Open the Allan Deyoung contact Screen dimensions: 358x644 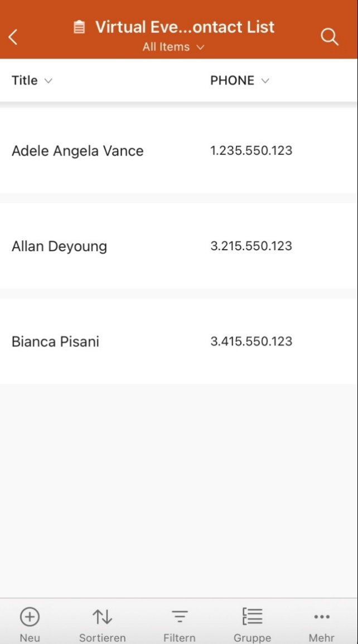(59, 246)
